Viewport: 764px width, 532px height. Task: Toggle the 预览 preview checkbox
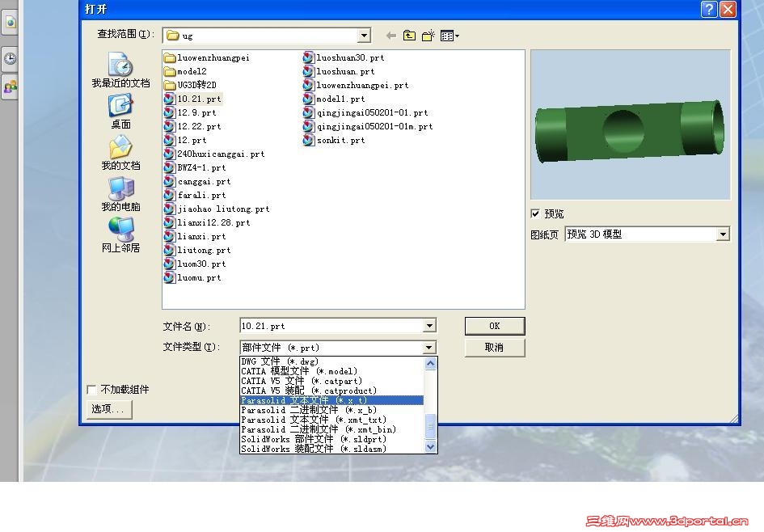535,213
